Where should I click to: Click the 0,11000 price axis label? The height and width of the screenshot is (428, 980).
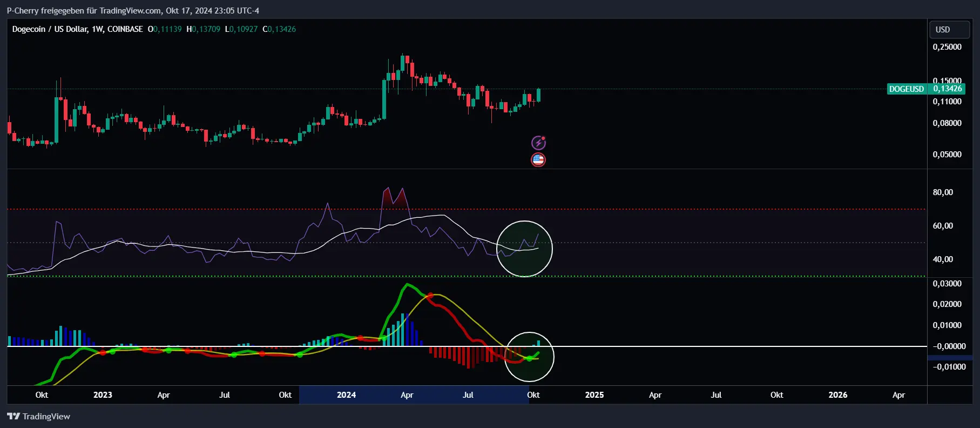coord(947,102)
